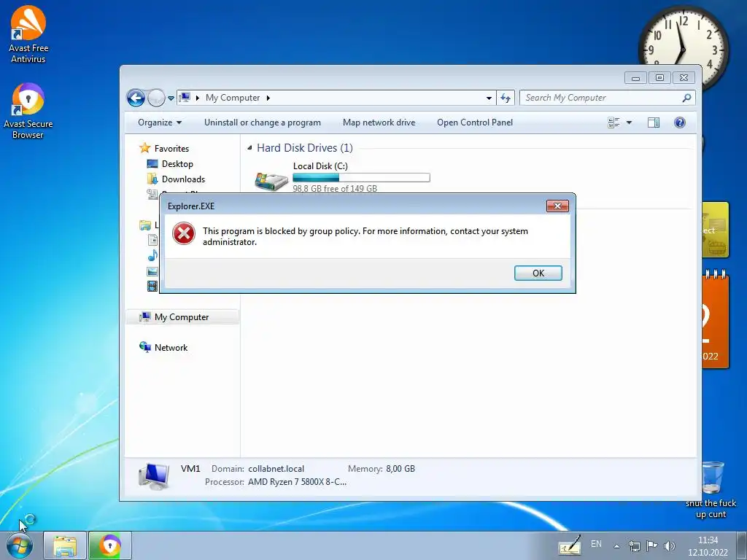The width and height of the screenshot is (747, 560).
Task: Click Avast Secure Browser taskbar button
Action: click(110, 545)
